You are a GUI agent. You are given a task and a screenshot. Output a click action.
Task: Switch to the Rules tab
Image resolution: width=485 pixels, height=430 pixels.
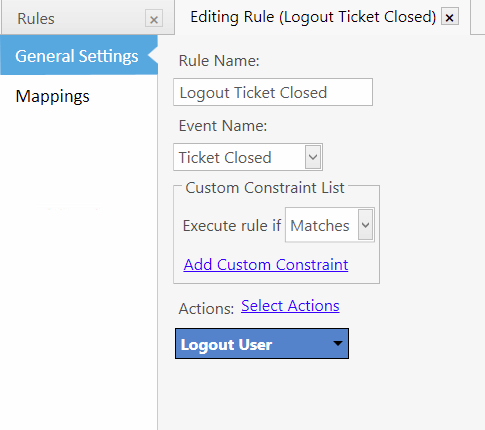tap(36, 19)
